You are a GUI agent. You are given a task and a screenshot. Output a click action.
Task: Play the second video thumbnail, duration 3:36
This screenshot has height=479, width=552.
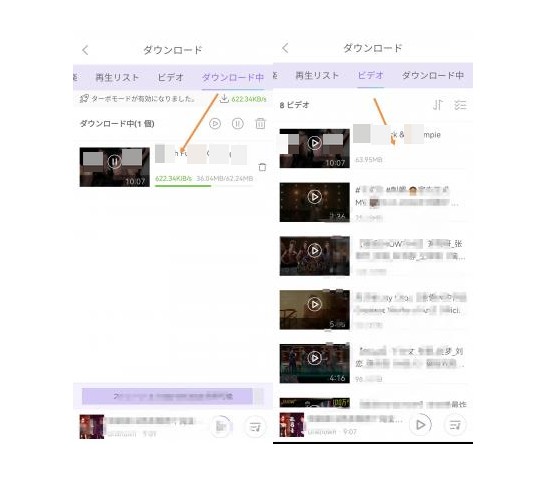point(315,202)
